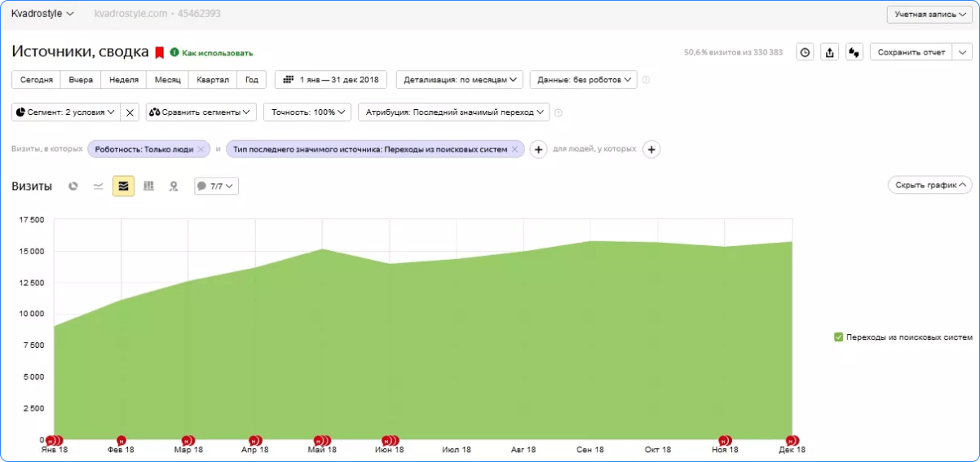The image size is (980, 462).
Task: Open 'Детализация: по месяцам' dropdown
Action: 460,80
